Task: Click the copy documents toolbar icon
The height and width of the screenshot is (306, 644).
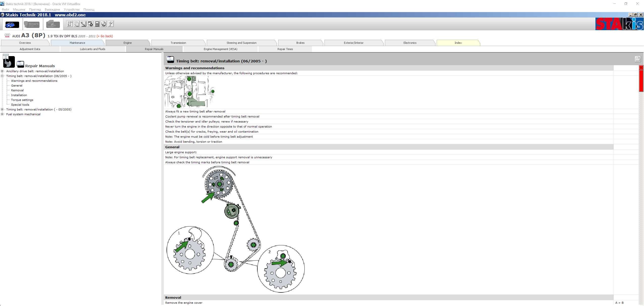Action: (76, 24)
